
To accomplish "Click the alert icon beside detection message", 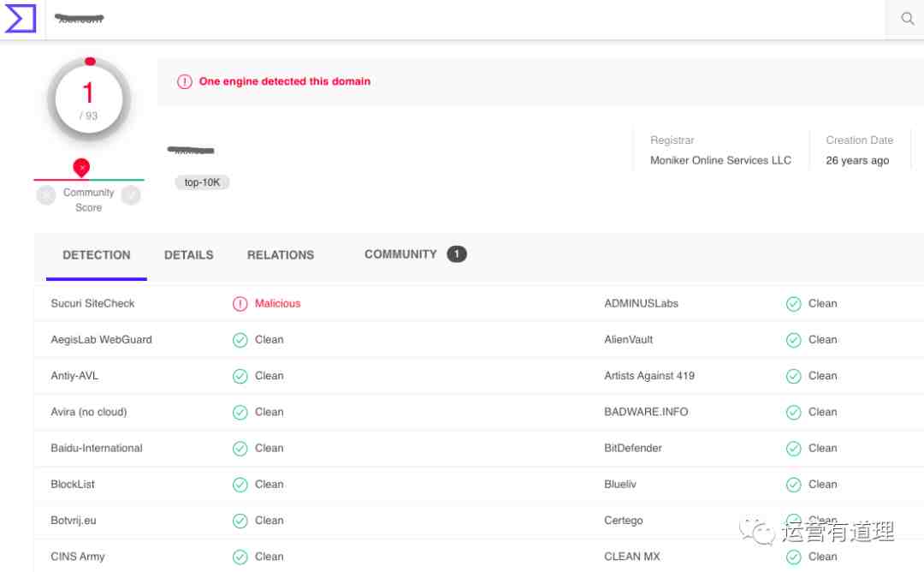I will point(185,81).
